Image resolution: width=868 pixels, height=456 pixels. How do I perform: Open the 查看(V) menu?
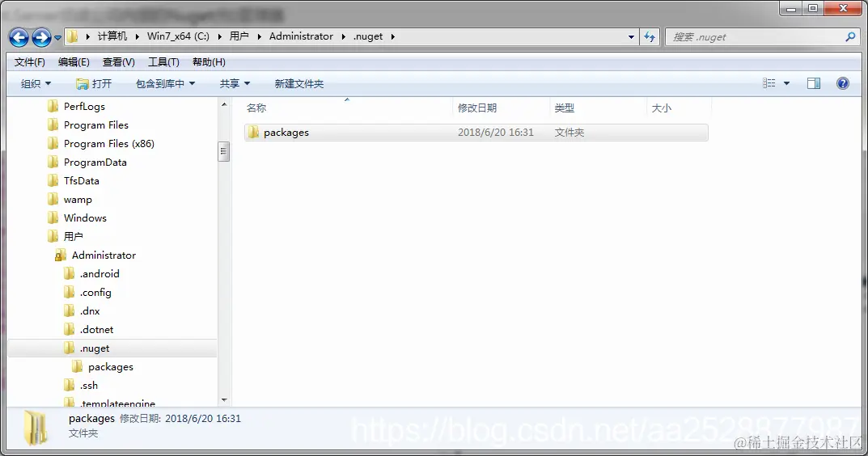point(118,62)
